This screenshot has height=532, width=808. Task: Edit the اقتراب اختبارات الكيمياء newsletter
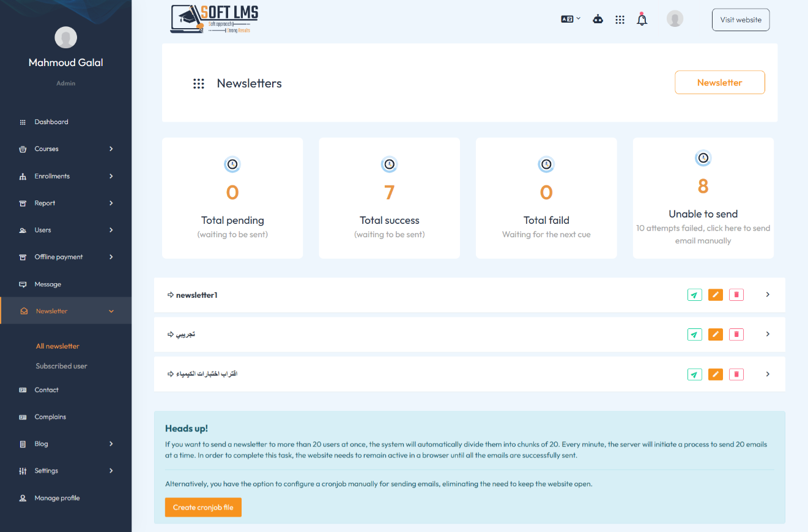[x=715, y=374]
